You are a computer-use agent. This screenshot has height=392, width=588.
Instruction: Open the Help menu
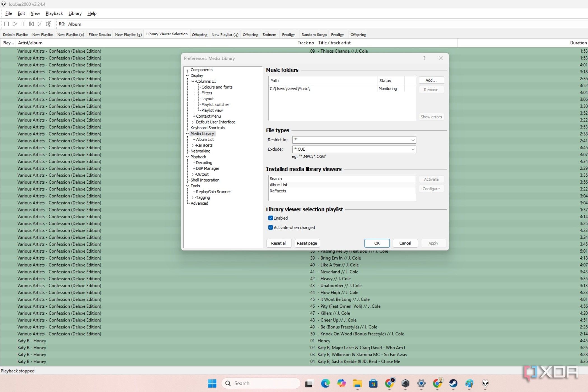point(92,13)
